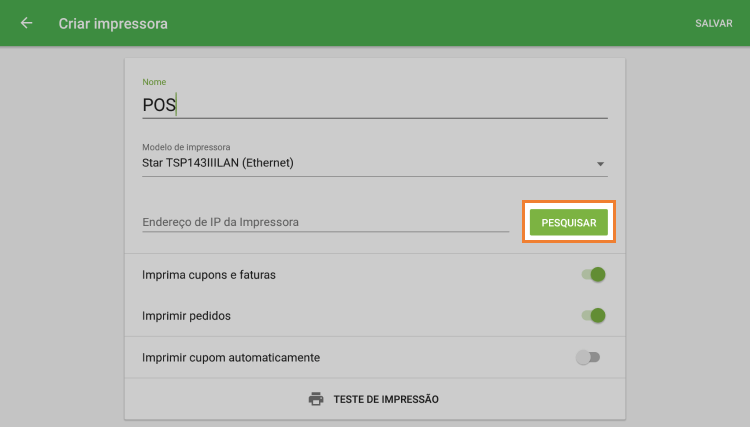
Task: Click the back arrow icon
Action: [26, 23]
